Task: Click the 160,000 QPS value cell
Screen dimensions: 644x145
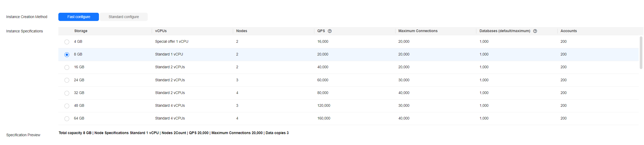Action: [x=324, y=118]
